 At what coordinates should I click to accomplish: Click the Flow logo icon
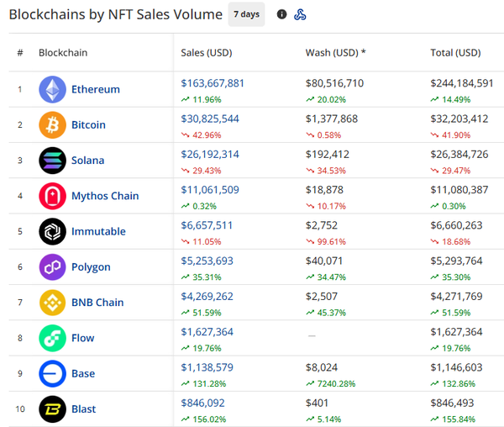pyautogui.click(x=52, y=338)
